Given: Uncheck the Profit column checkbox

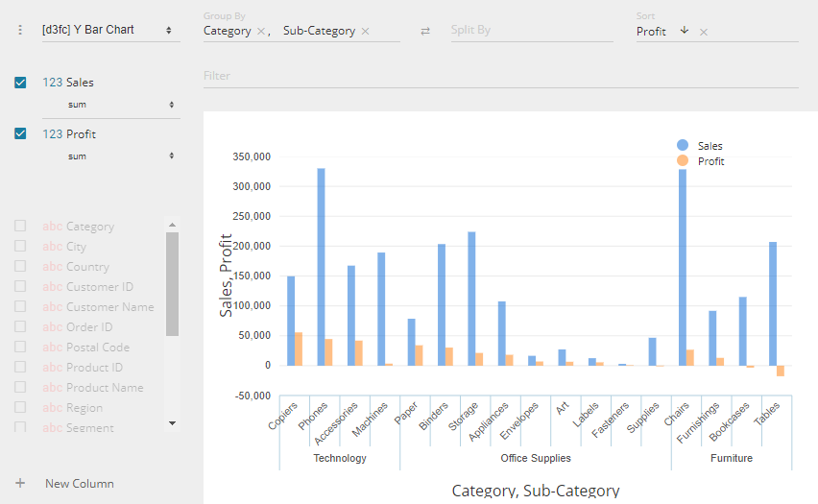Looking at the screenshot, I should (x=20, y=134).
